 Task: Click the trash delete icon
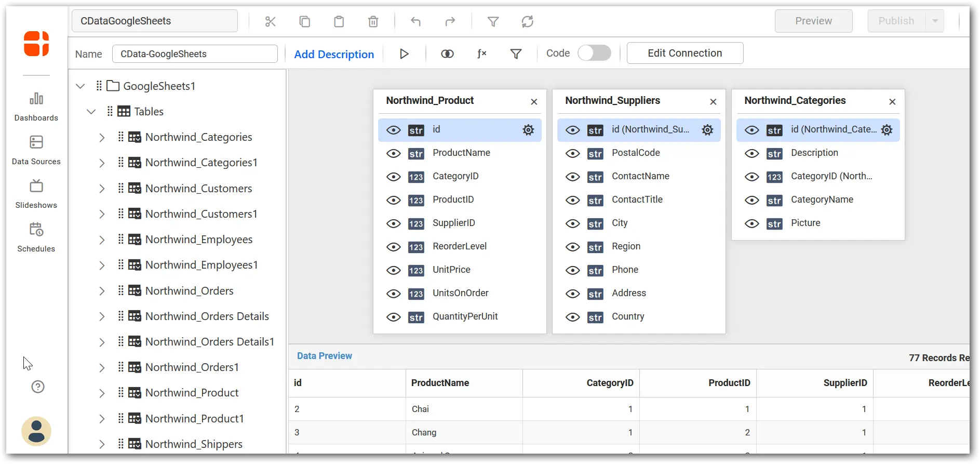point(373,21)
